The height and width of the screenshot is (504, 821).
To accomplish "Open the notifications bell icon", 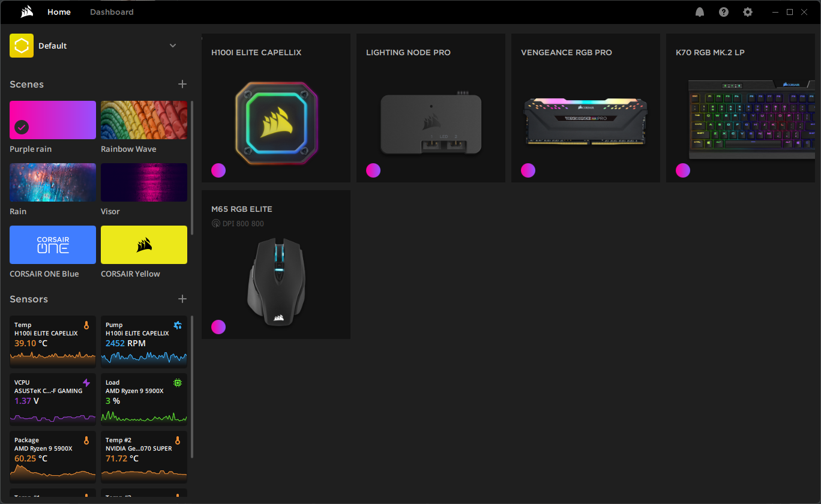I will pyautogui.click(x=700, y=12).
